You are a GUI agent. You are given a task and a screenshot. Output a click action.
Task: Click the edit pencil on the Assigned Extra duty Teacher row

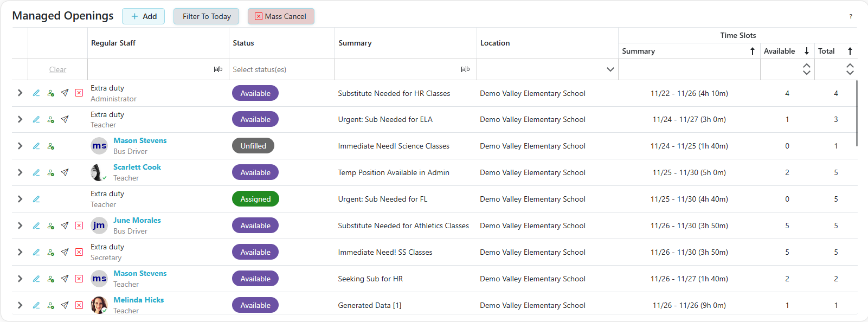(36, 199)
